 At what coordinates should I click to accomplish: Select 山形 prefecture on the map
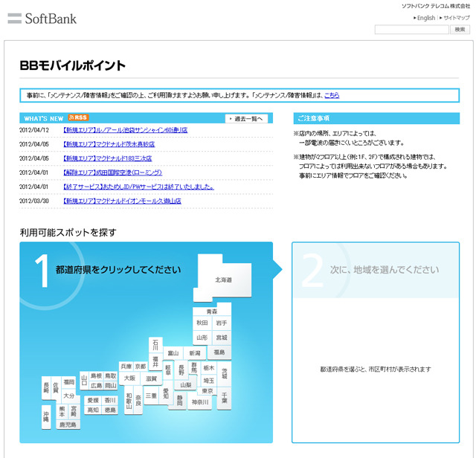click(x=202, y=338)
